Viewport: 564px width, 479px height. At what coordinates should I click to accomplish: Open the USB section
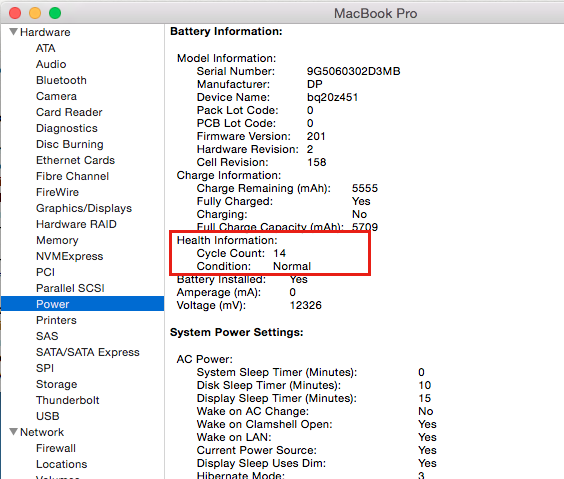coord(48,416)
